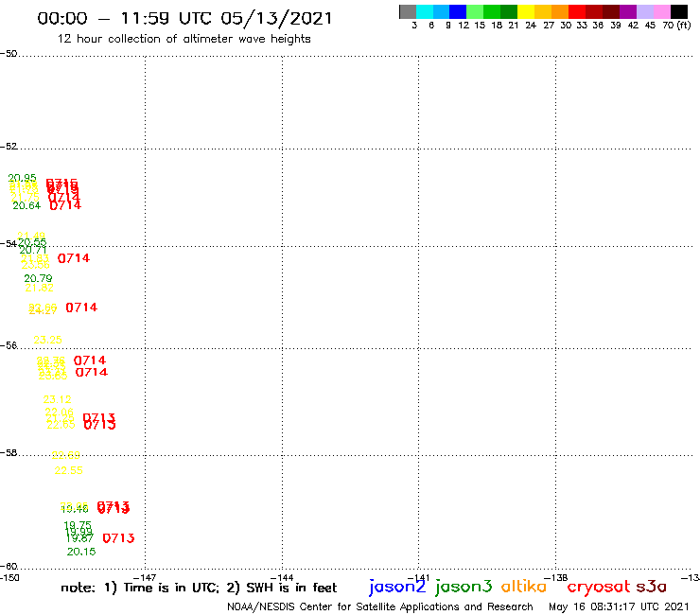700x615 pixels.
Task: Click the 'Time is in UTC; SWH is in feet' note
Action: pos(199,588)
